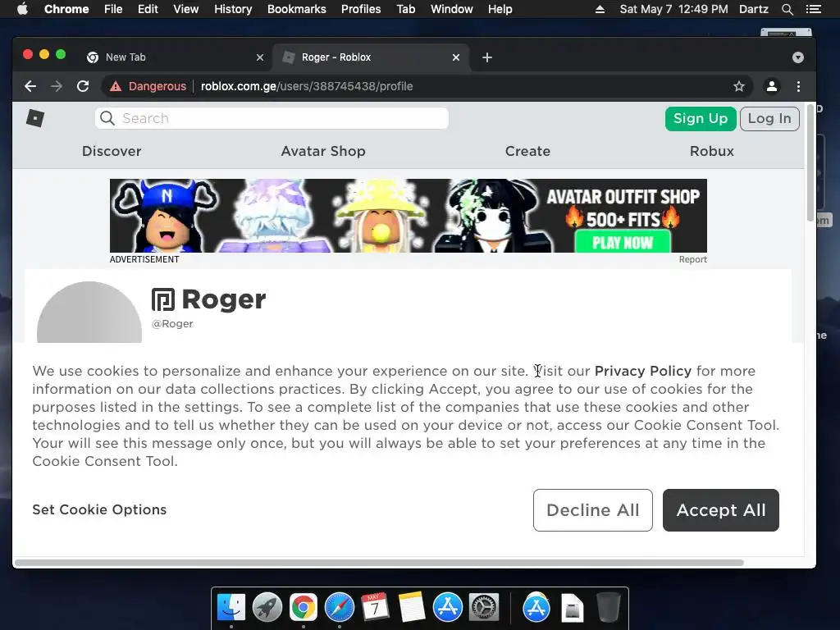Screen dimensions: 840x630
Task: Click the Avatar Outfit Shop ad banner
Action: 409,216
